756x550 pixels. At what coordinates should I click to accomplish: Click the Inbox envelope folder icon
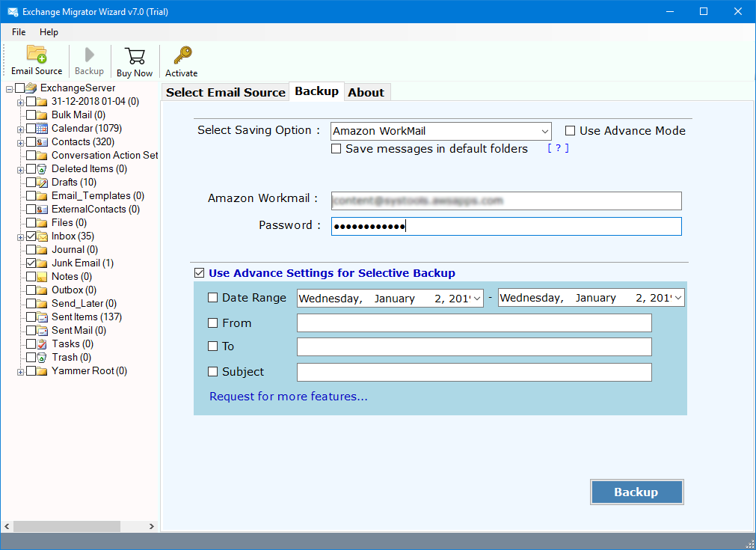[x=42, y=236]
